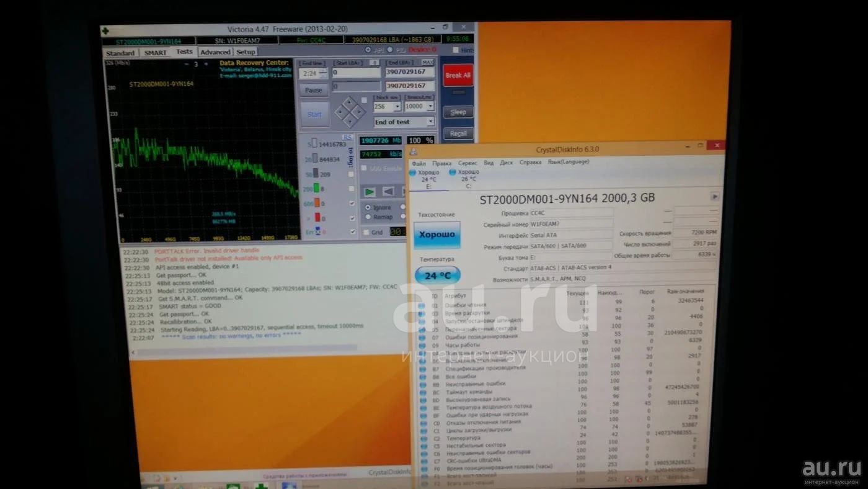Toggle log checkbox for 600 ms blocks

point(352,203)
